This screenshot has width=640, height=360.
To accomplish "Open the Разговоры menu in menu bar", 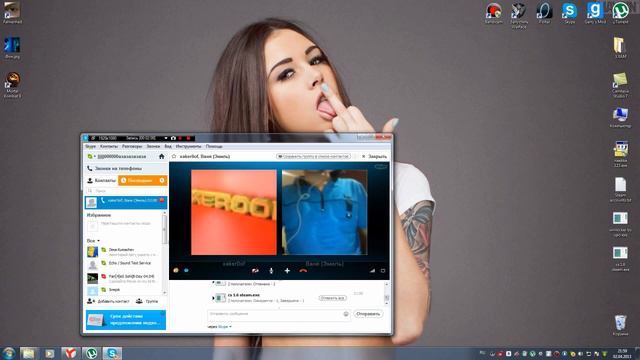I will pos(132,146).
